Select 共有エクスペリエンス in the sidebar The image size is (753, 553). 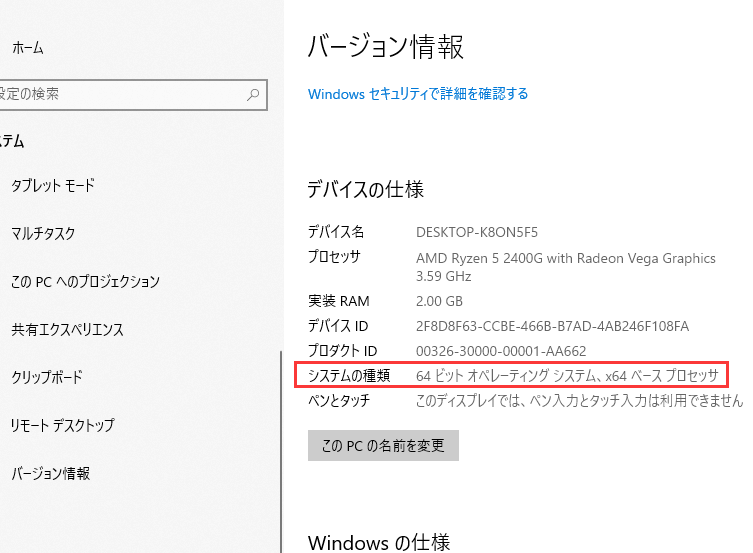point(67,330)
